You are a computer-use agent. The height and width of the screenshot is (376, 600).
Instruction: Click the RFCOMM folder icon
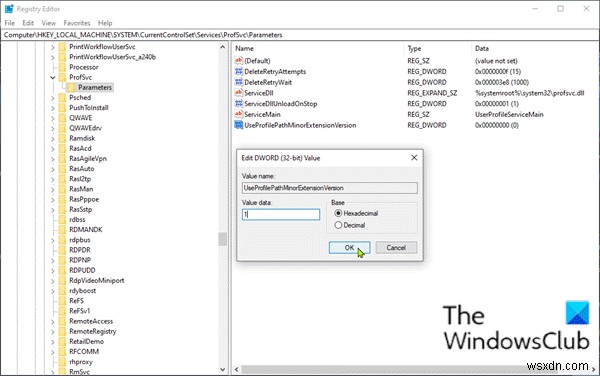[62, 352]
